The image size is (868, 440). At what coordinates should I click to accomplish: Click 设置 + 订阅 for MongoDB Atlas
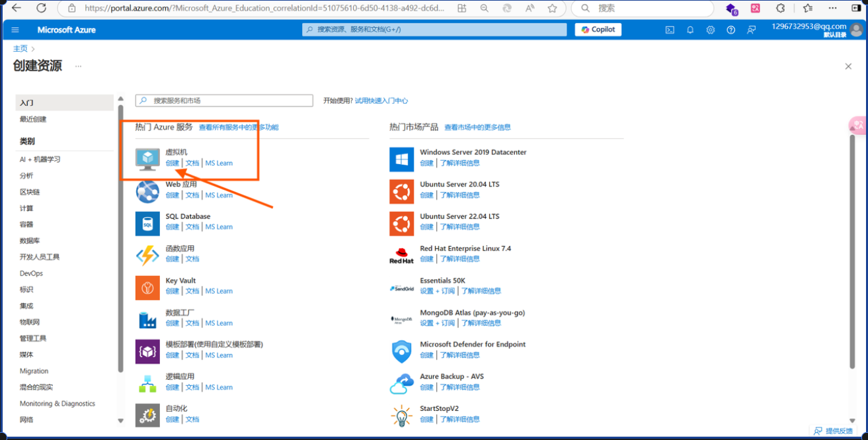tap(438, 324)
